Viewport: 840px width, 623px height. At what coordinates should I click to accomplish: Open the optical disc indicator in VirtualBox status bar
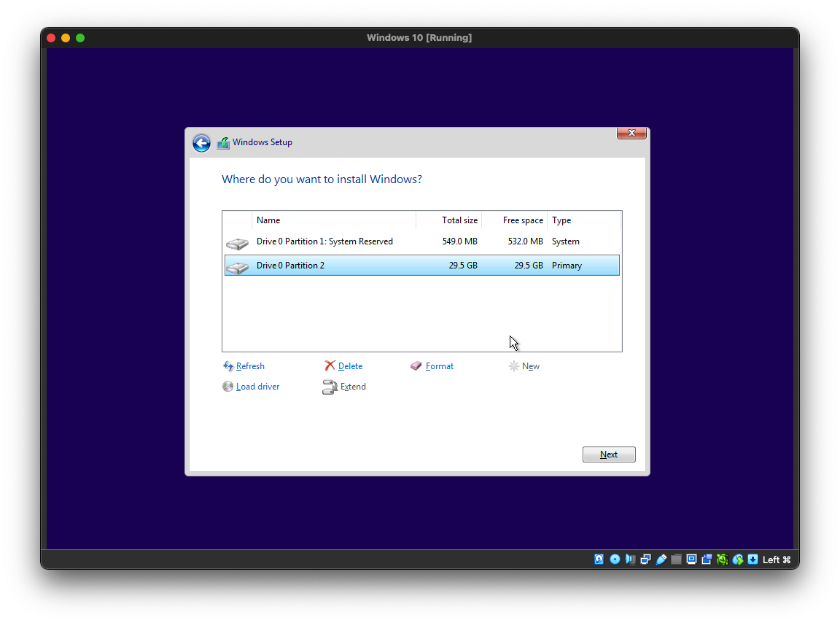click(x=615, y=560)
